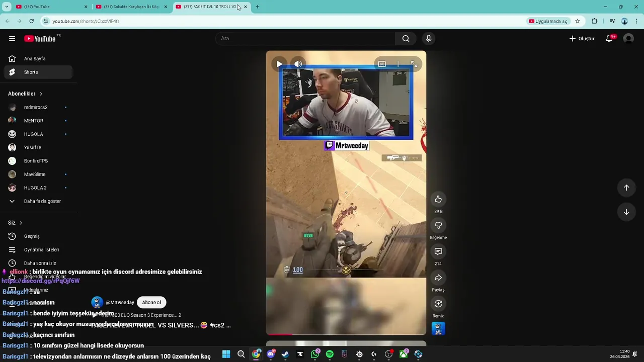The image size is (644, 362).
Task: Go to the next Short
Action: [626, 212]
